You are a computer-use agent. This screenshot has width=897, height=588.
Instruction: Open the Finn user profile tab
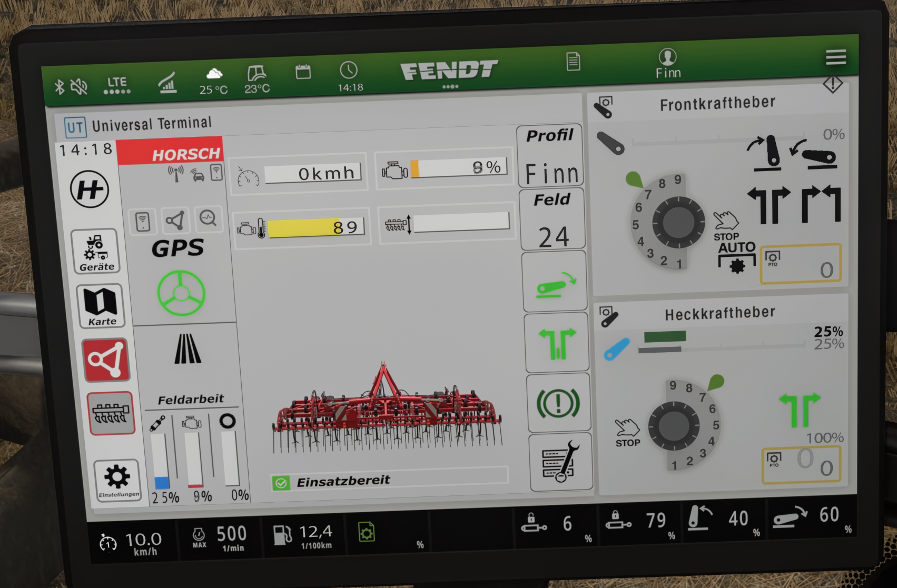click(668, 63)
